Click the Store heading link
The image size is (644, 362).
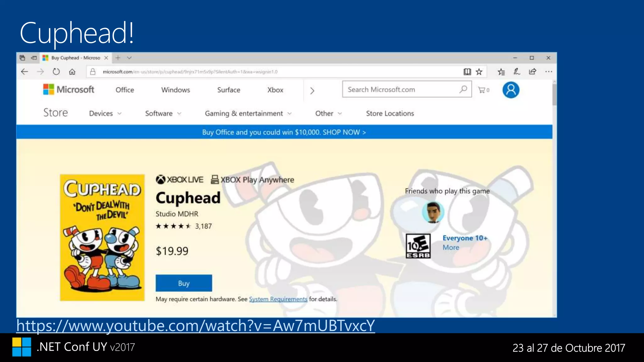[55, 112]
